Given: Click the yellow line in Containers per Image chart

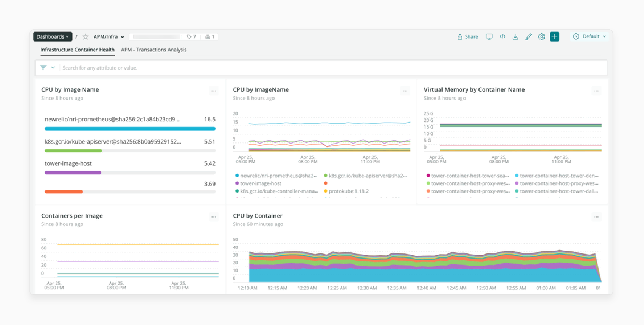Looking at the screenshot, I should [138, 244].
